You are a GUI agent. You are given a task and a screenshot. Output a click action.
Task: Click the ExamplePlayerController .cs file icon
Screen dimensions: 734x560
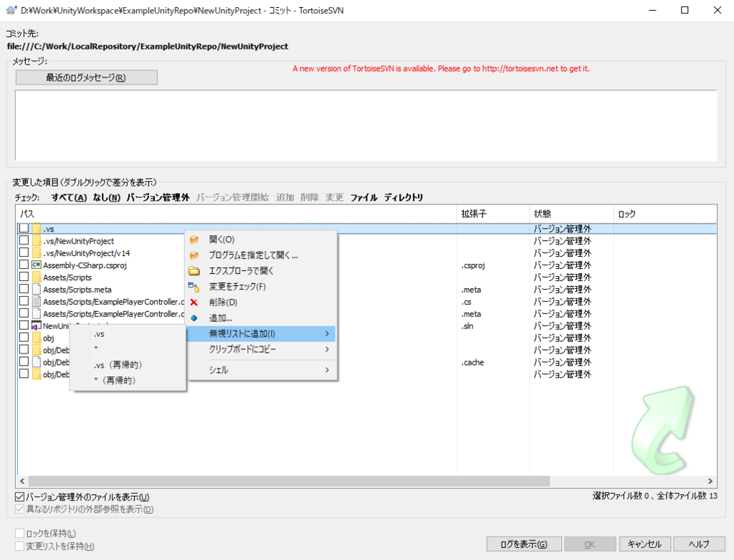[x=37, y=302]
